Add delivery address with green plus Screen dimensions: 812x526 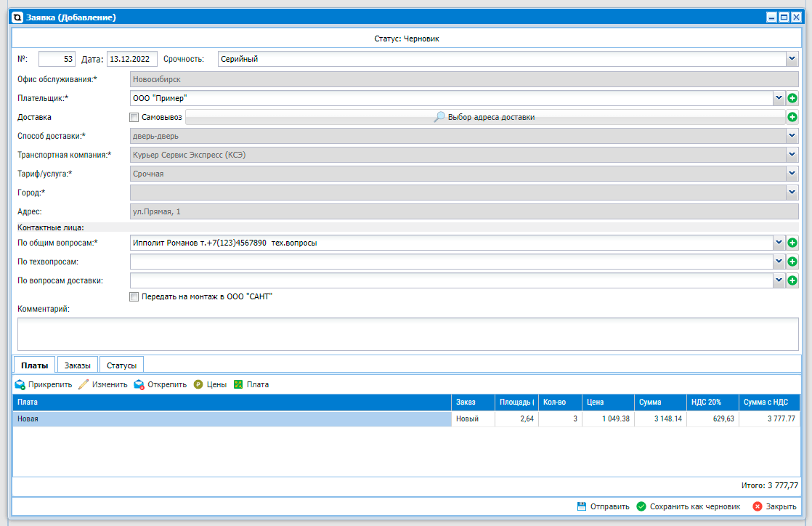click(x=792, y=116)
